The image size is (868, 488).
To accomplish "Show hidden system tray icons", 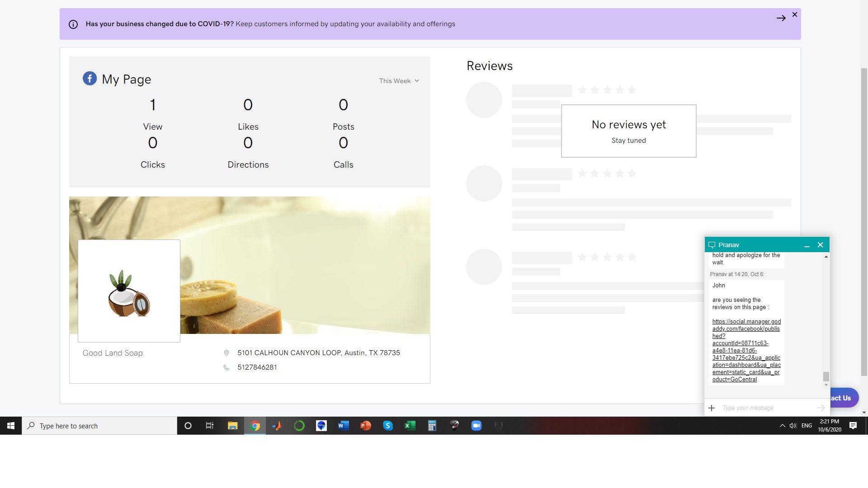I will (x=782, y=426).
